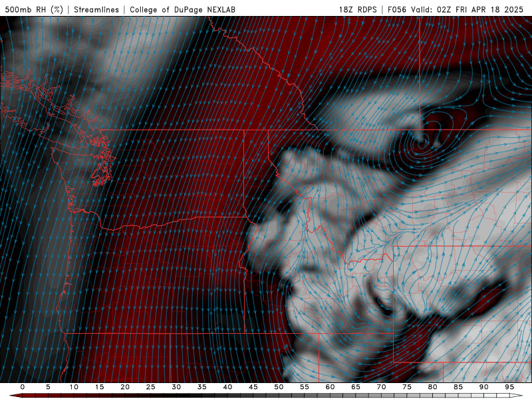Select the "35" colorbar value

[202, 387]
